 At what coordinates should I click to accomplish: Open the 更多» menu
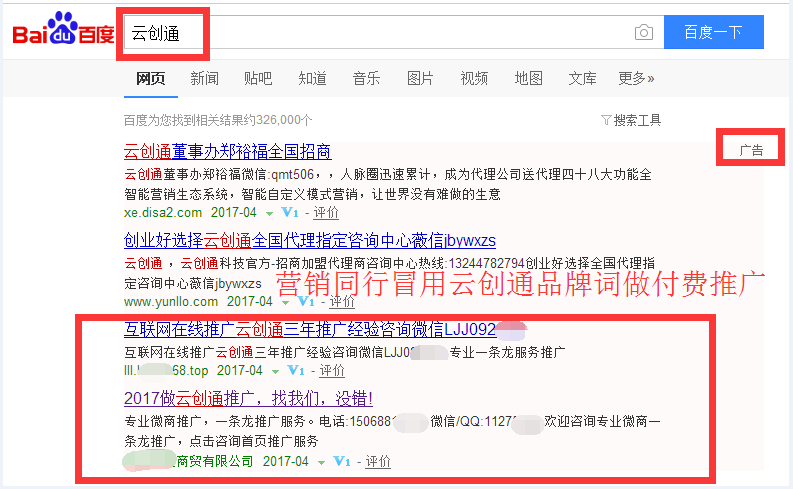636,78
